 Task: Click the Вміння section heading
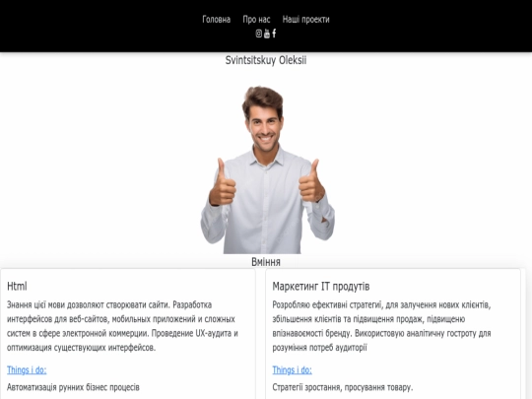coord(266,262)
